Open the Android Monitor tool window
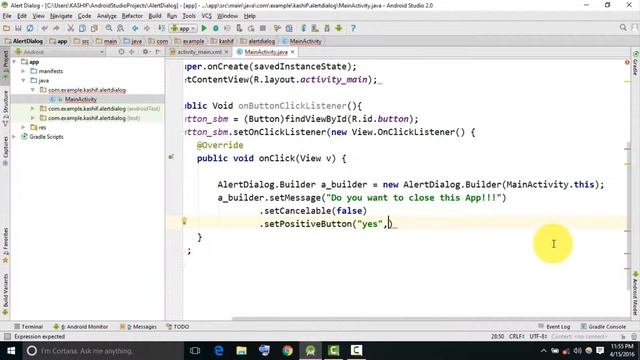The width and height of the screenshot is (640, 360). tap(81, 327)
